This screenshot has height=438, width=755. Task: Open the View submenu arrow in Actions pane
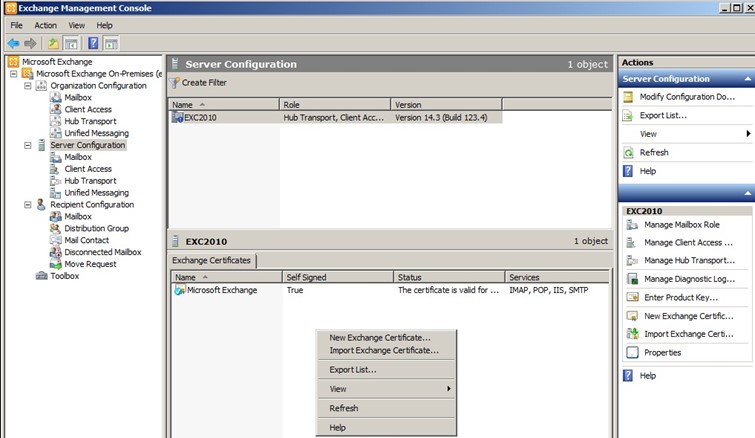pyautogui.click(x=748, y=134)
